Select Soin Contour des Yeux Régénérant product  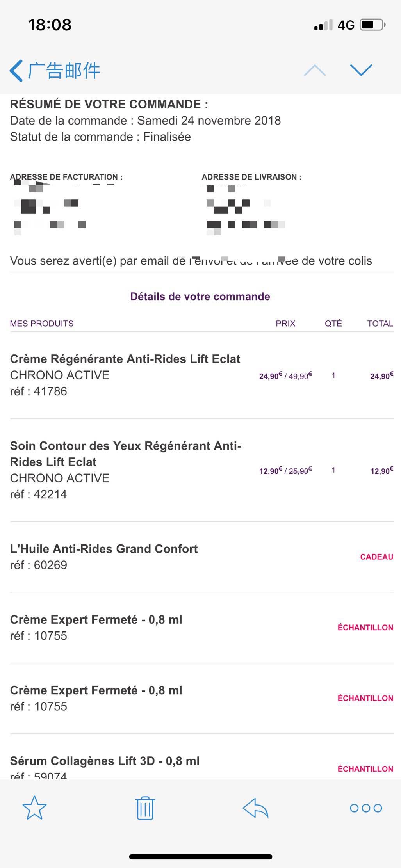tap(126, 454)
